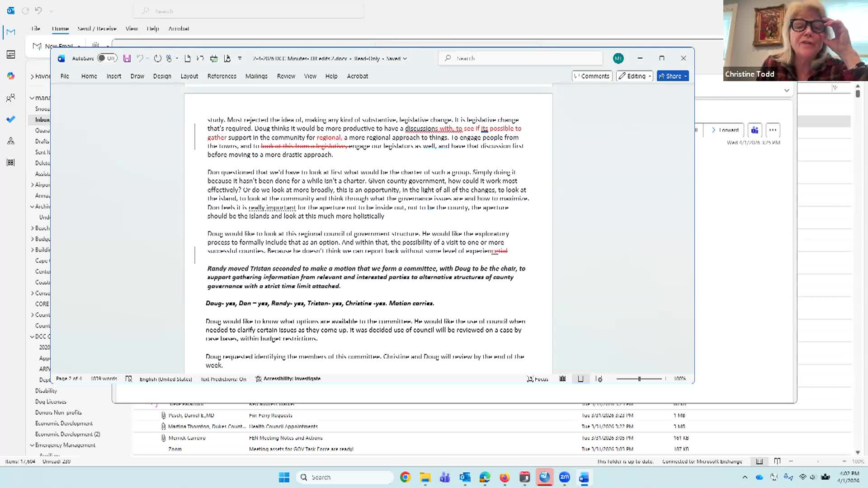Image resolution: width=868 pixels, height=488 pixels.
Task: Collapse the DCC folder in Outlook folder list
Action: (x=32, y=337)
